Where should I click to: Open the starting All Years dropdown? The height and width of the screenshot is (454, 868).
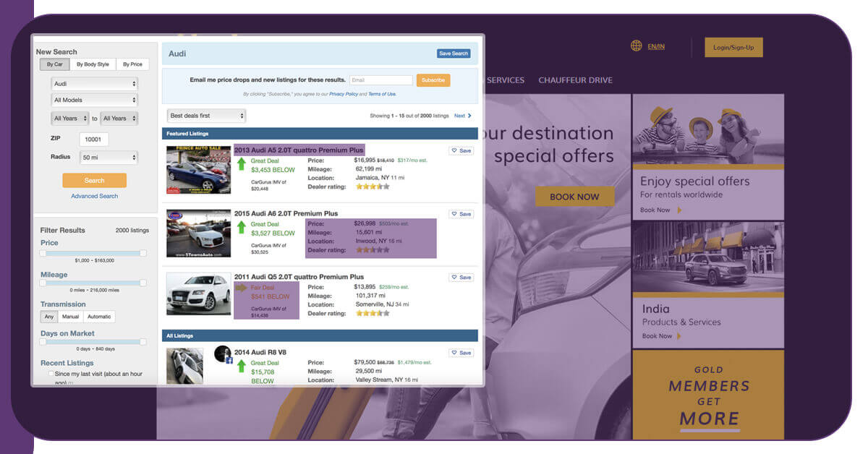pos(70,118)
